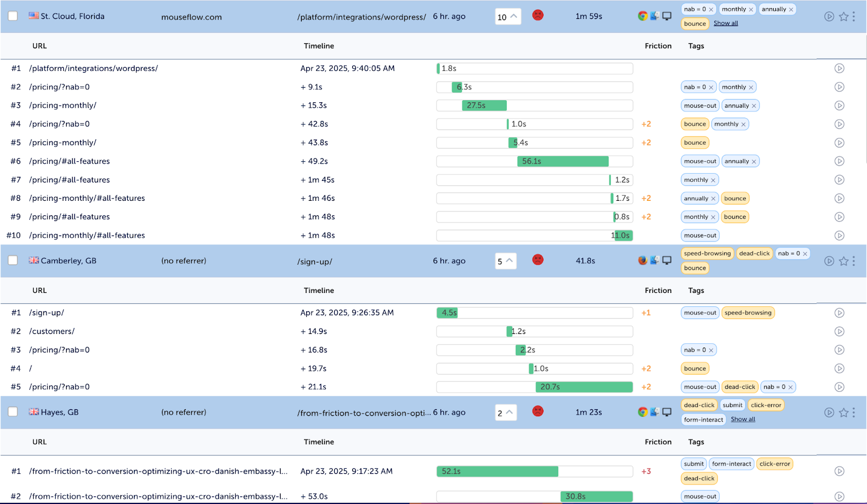Image resolution: width=867 pixels, height=504 pixels.
Task: Open more options for Hayes, GB session
Action: click(853, 413)
